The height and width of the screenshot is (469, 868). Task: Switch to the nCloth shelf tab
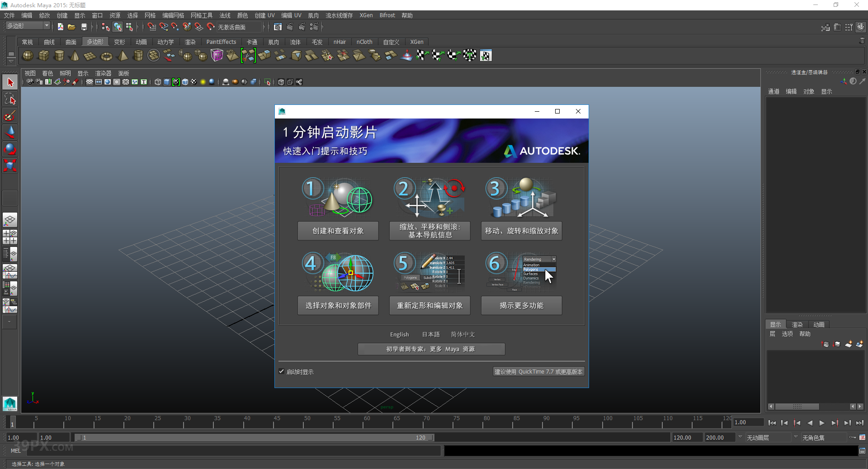[x=365, y=42]
